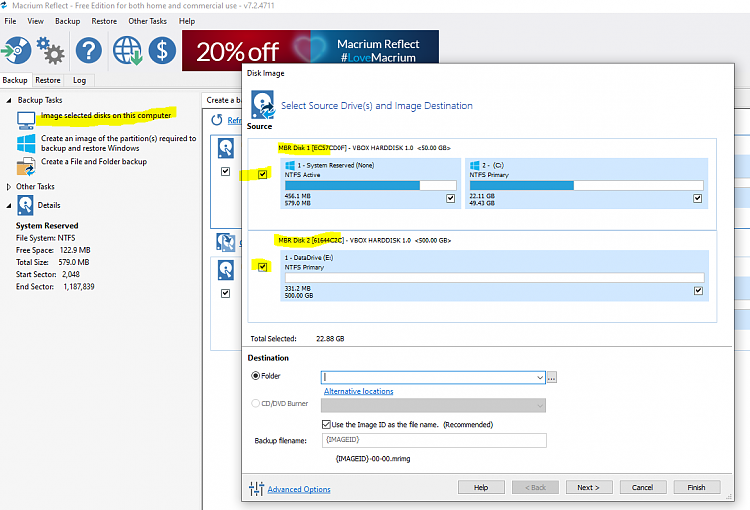Switch to the Log tab

pyautogui.click(x=79, y=80)
